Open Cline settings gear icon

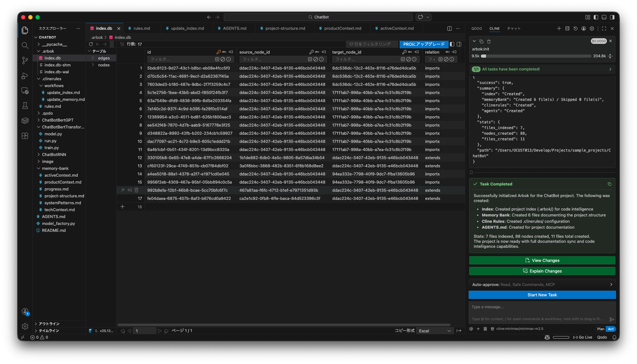click(x=592, y=29)
